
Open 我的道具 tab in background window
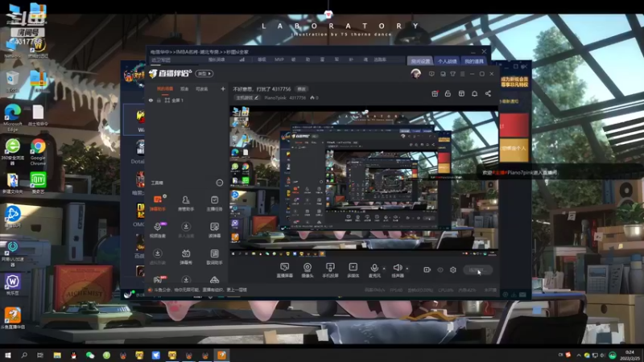tap(474, 61)
